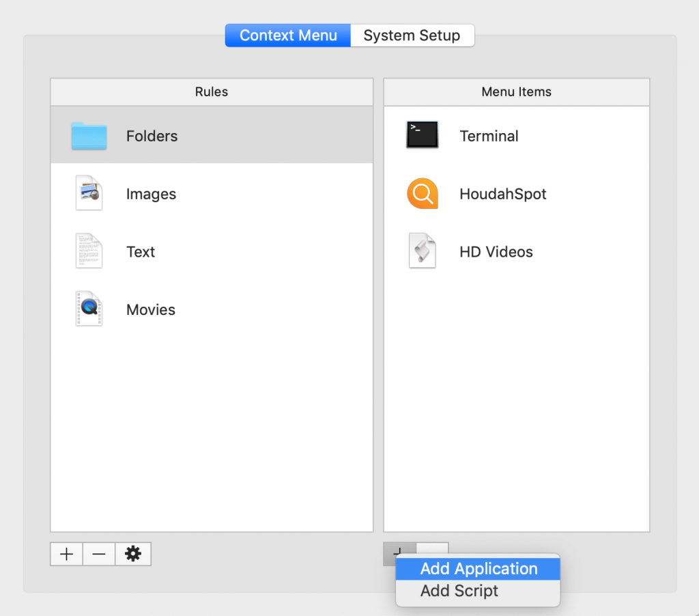Click the Text document icon

pyautogui.click(x=89, y=251)
